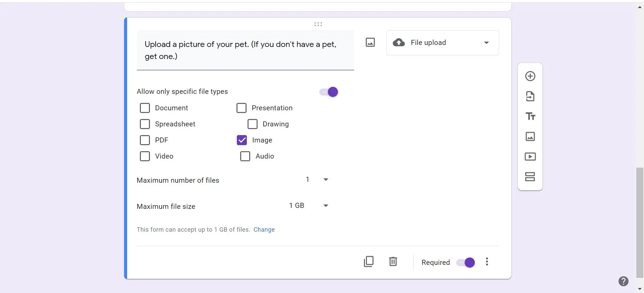Open the help question mark button
This screenshot has height=293, width=644.
pyautogui.click(x=623, y=281)
